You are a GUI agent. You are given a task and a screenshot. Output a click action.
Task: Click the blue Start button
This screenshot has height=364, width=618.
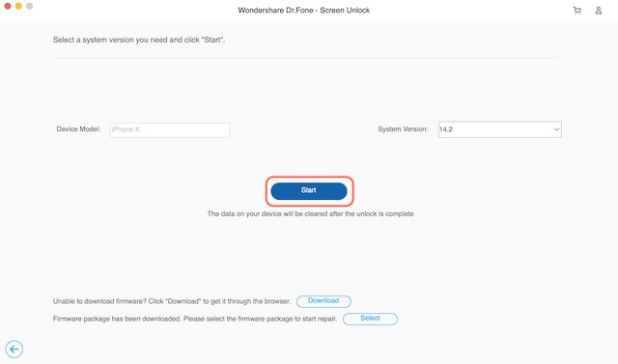pos(309,191)
